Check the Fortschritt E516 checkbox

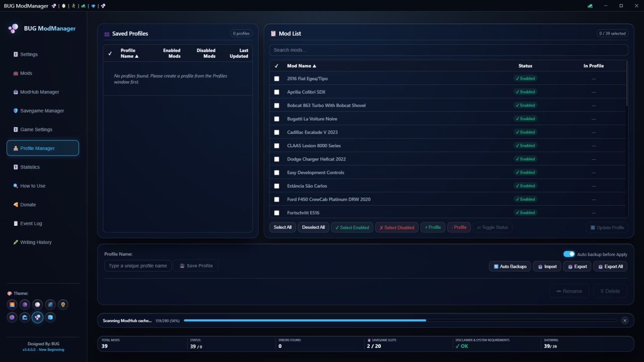click(276, 213)
